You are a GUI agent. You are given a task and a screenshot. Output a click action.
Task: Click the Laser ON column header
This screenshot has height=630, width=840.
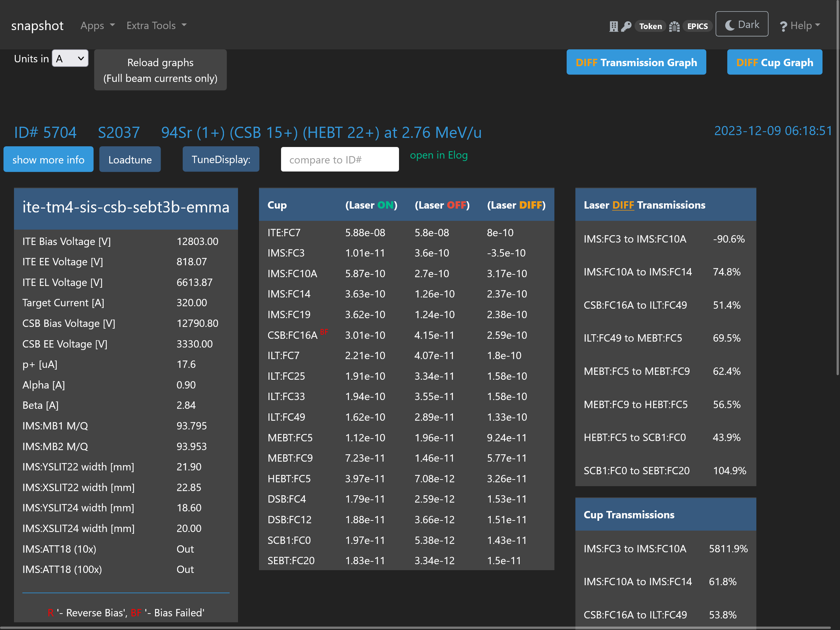[371, 205]
